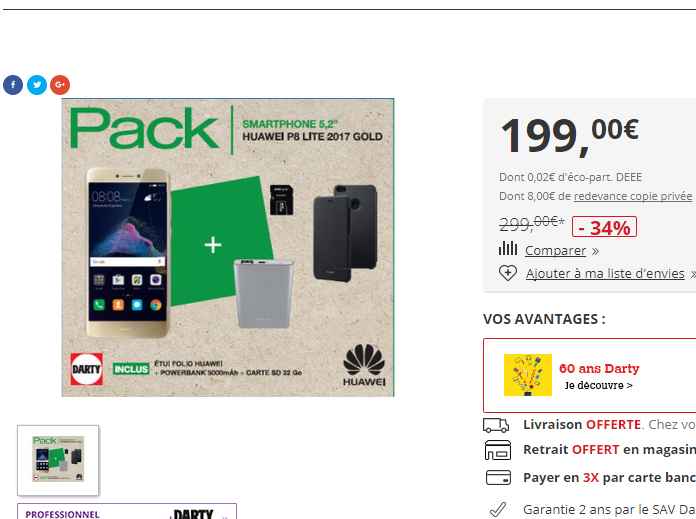Click the store pickup icon
The width and height of the screenshot is (696, 519).
pos(498,450)
